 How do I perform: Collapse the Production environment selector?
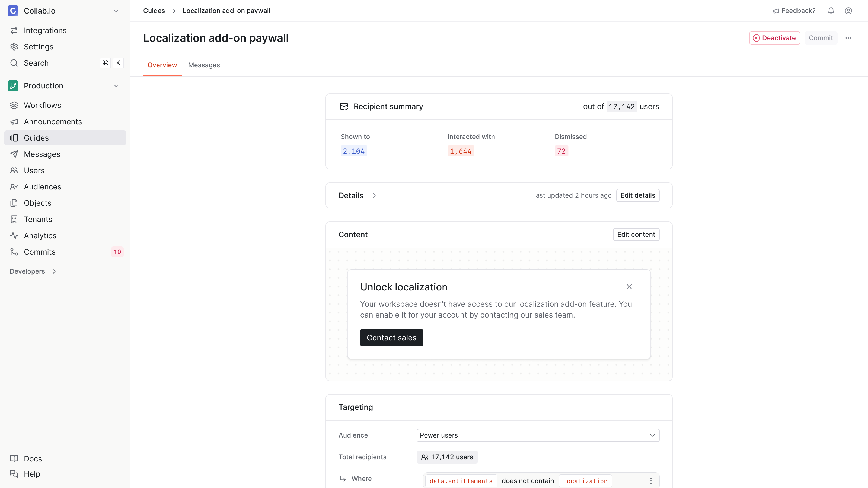(116, 86)
